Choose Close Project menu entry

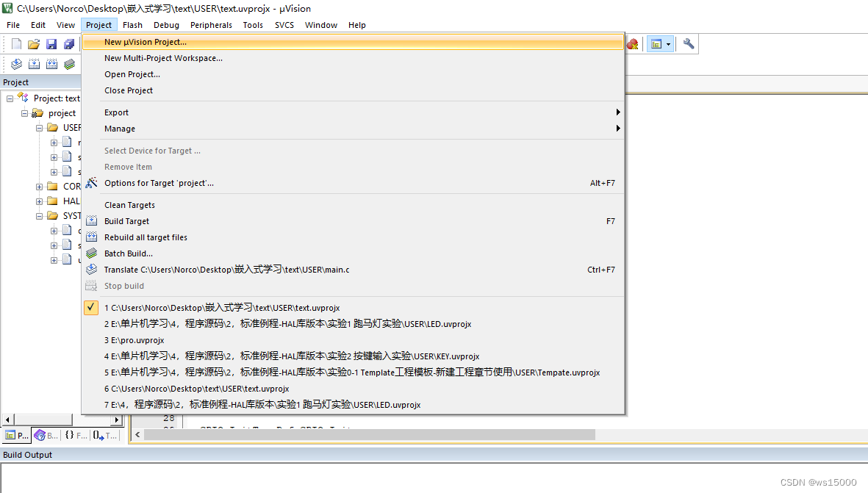click(354, 90)
